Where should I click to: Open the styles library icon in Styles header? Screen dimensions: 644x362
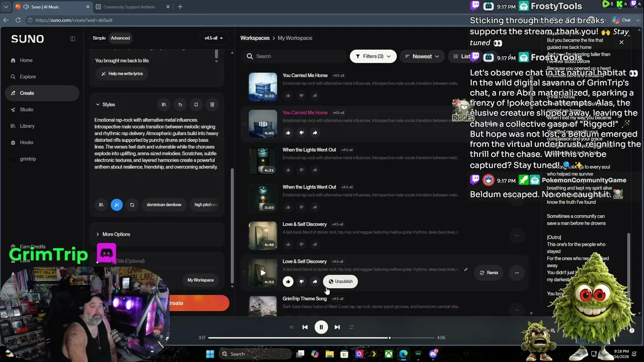164,105
